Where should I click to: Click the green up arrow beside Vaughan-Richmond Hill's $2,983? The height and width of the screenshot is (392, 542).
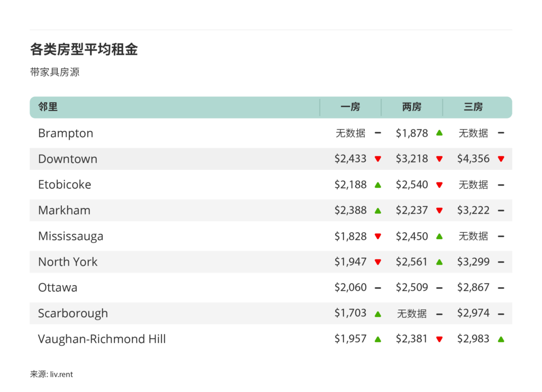(x=501, y=339)
